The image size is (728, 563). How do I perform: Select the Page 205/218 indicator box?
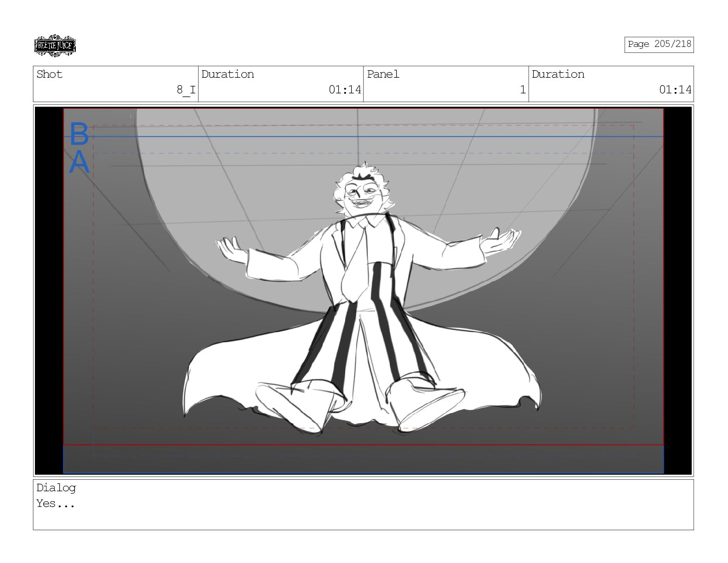coord(659,45)
